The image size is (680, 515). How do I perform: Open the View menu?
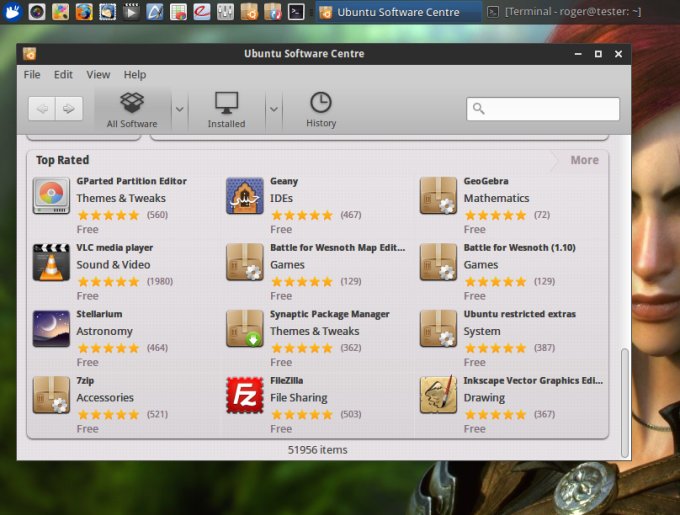click(98, 75)
